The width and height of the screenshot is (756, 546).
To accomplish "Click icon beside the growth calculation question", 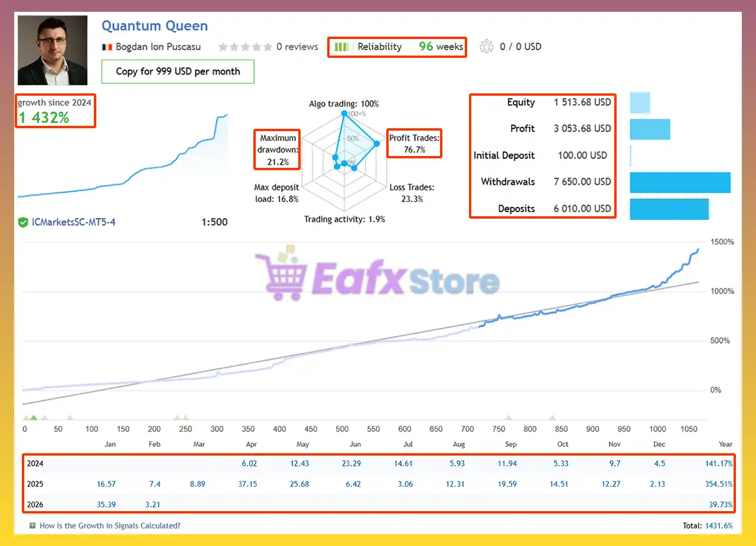I will (32, 525).
